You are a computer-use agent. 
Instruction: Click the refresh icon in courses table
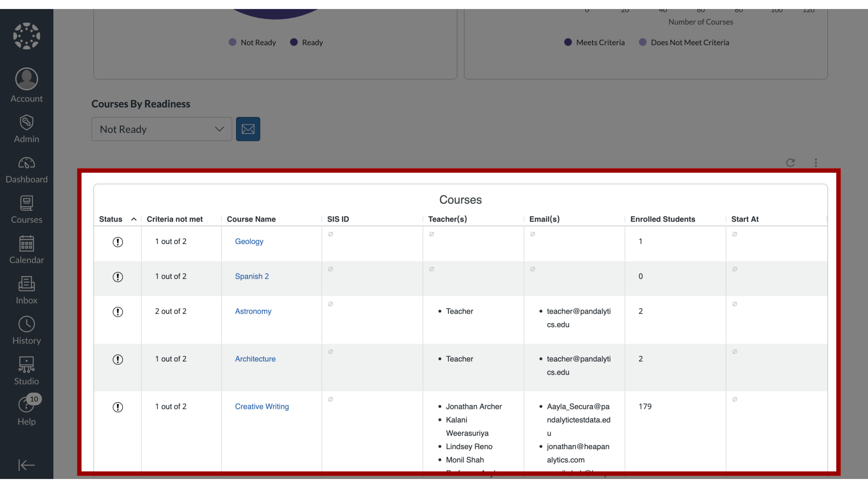pyautogui.click(x=791, y=161)
